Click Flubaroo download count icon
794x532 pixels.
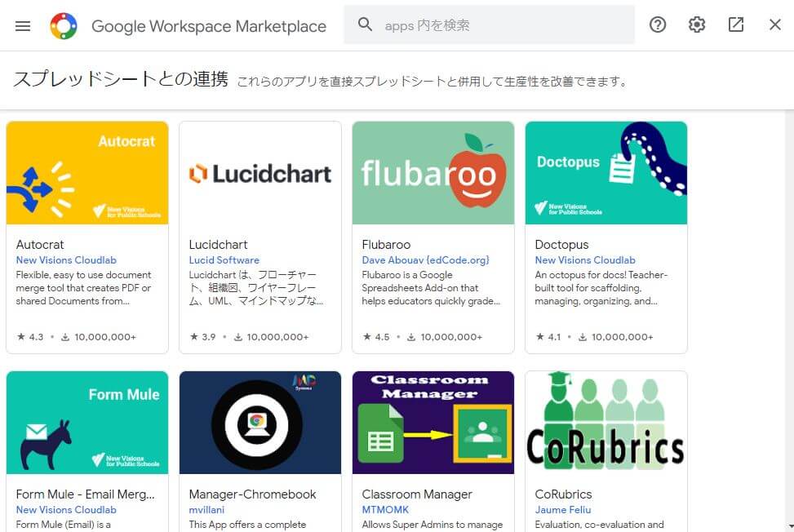[x=411, y=337]
